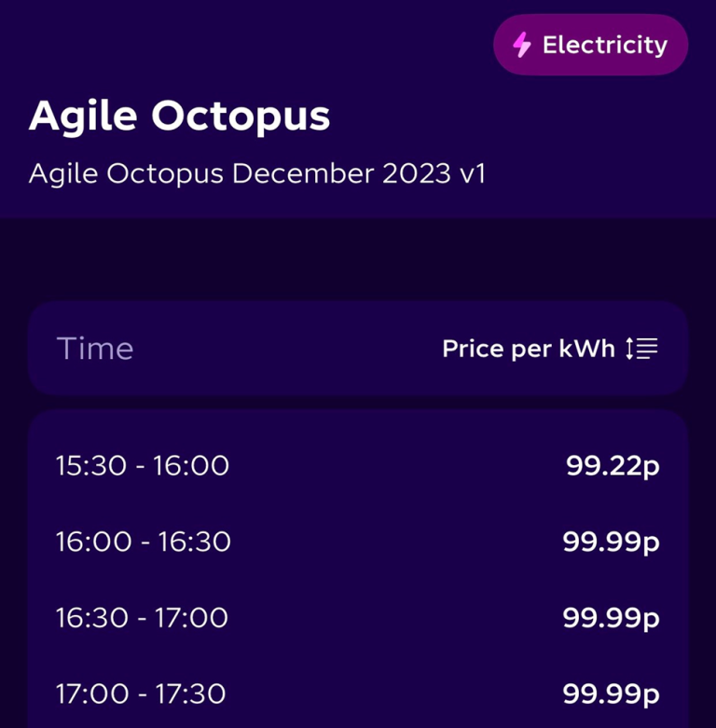Click the word "Octopus" in the main heading
The width and height of the screenshot is (716, 728).
pyautogui.click(x=241, y=116)
